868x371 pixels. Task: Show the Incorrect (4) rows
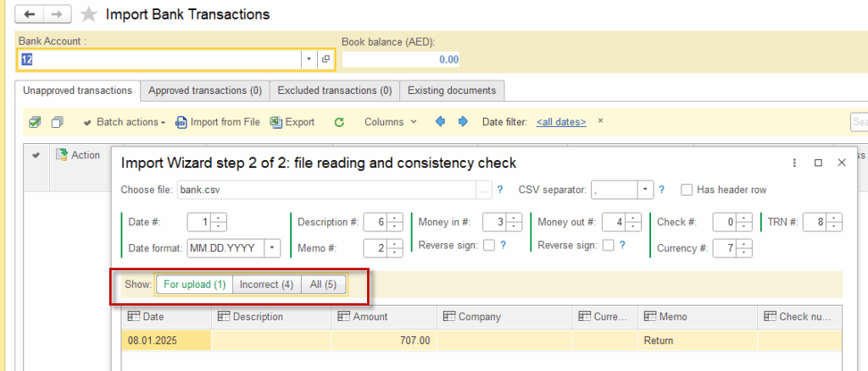point(266,285)
